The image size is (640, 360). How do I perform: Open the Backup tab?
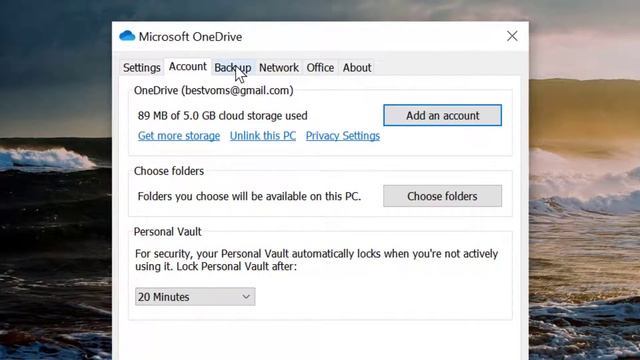point(233,68)
